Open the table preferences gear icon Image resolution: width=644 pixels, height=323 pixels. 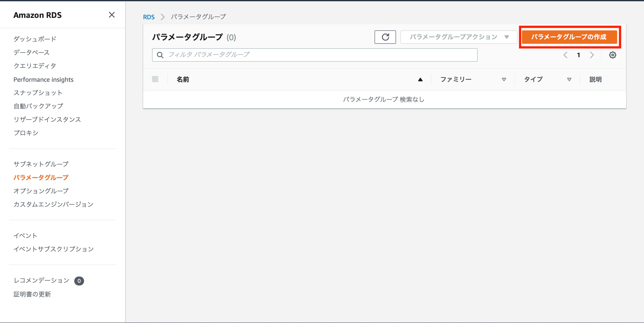click(612, 55)
